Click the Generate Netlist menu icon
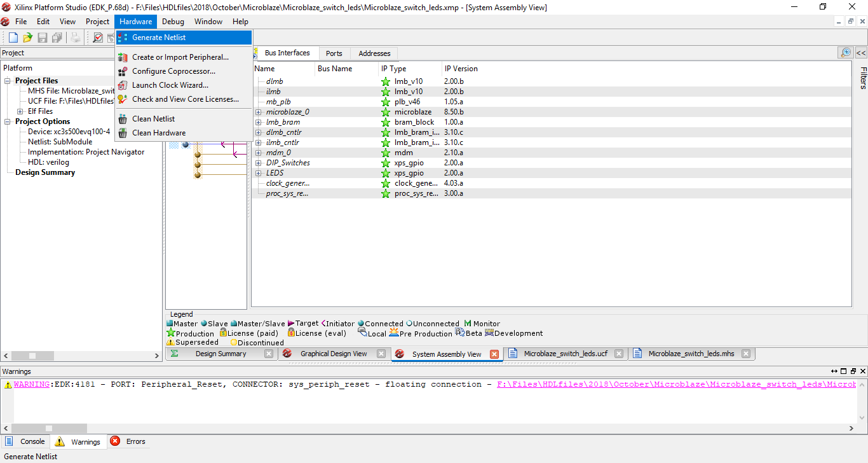Image resolution: width=868 pixels, height=463 pixels. (123, 38)
